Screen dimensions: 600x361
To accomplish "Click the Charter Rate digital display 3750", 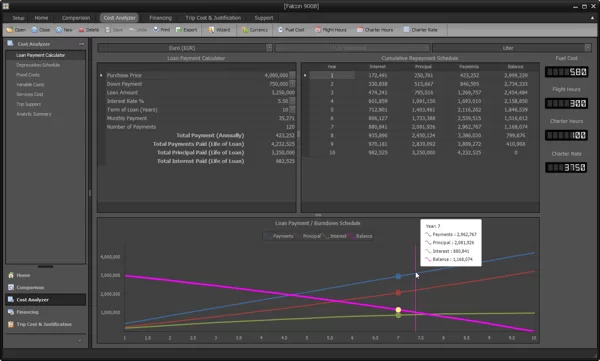I will coord(566,167).
